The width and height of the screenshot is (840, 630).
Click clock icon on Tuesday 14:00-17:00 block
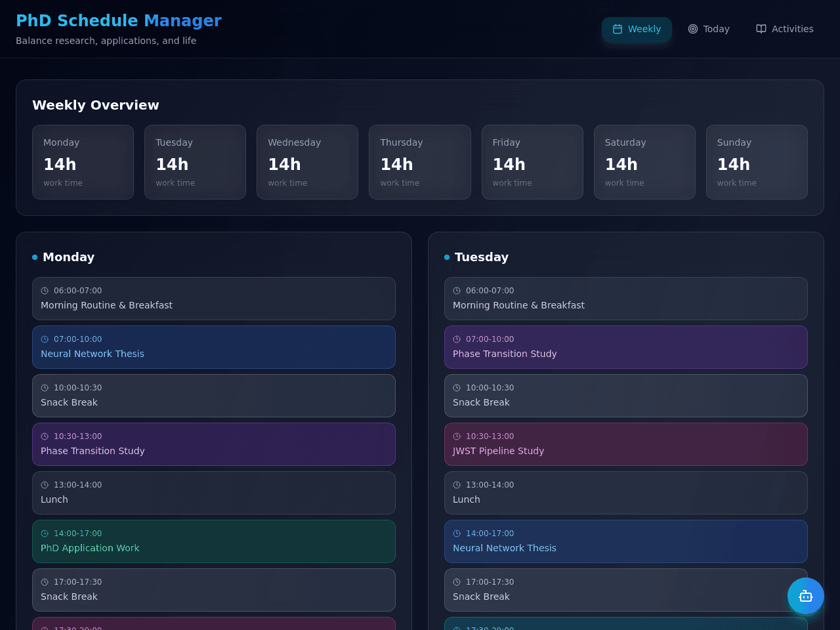[x=457, y=534]
